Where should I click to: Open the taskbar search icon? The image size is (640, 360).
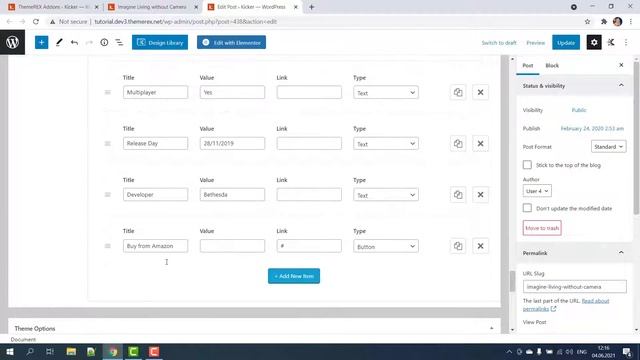(x=30, y=351)
